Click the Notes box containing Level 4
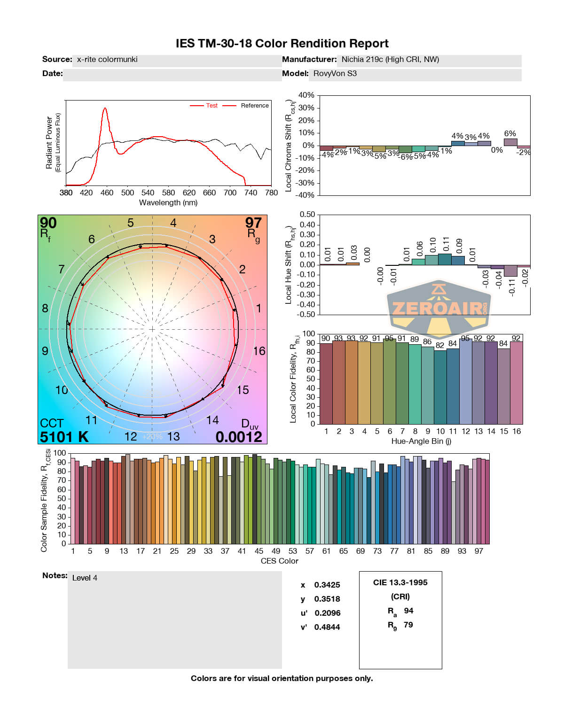Image resolution: width=564 pixels, height=728 pixels. (174, 619)
